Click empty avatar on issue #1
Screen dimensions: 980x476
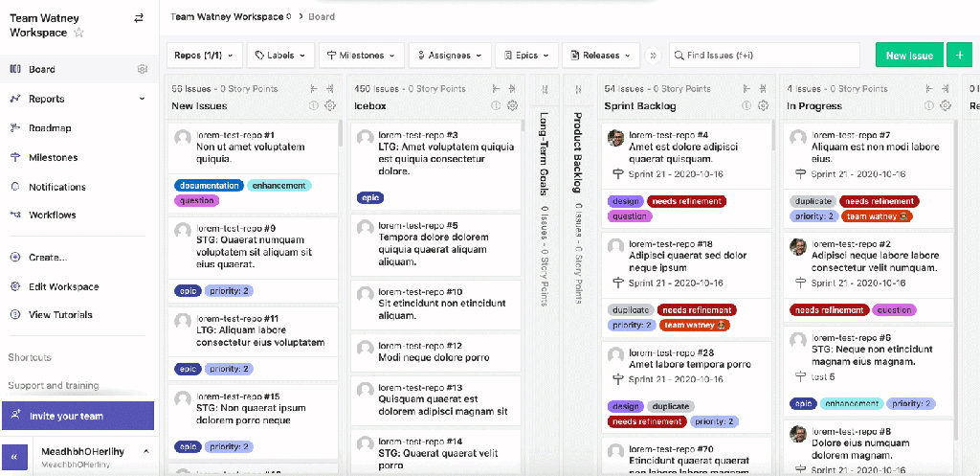point(183,138)
